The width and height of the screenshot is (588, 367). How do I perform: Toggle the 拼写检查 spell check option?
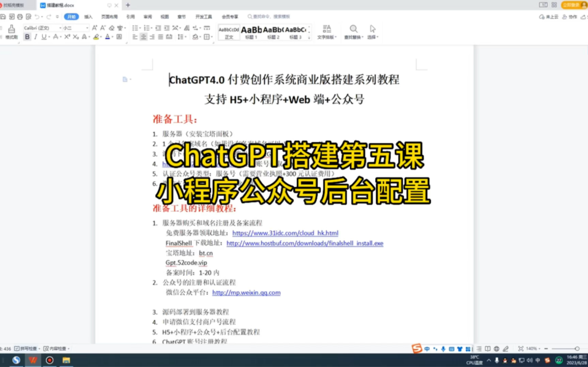pyautogui.click(x=27, y=349)
